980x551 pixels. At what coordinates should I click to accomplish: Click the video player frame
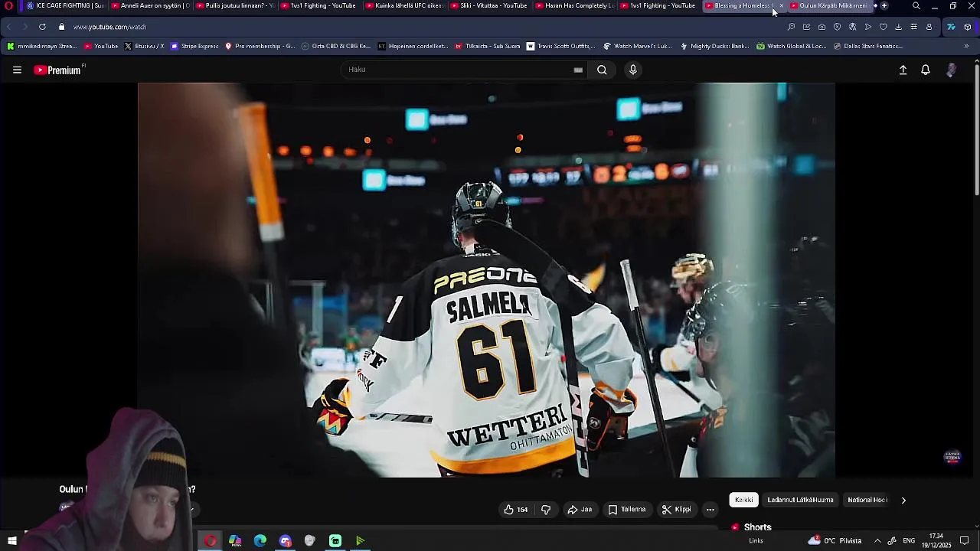(x=486, y=280)
